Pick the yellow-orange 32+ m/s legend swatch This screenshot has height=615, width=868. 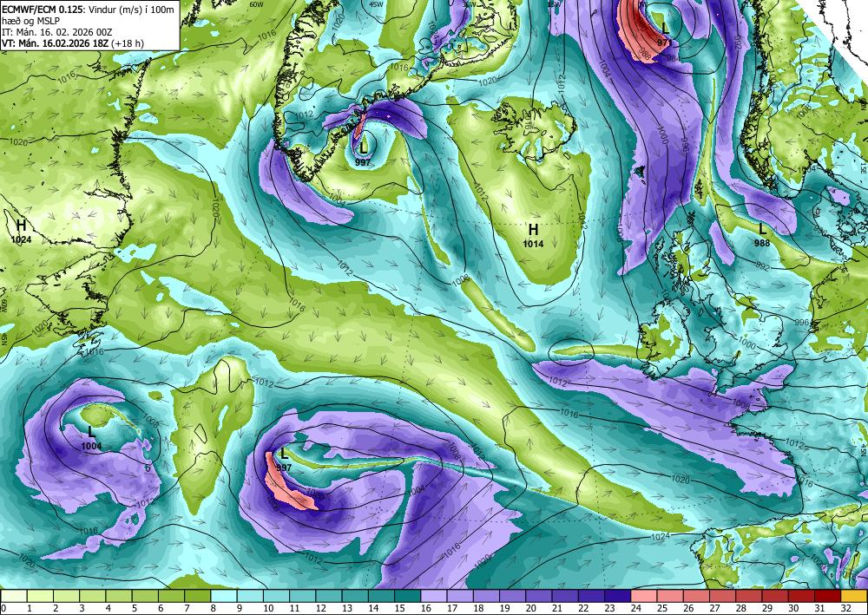coord(854,596)
